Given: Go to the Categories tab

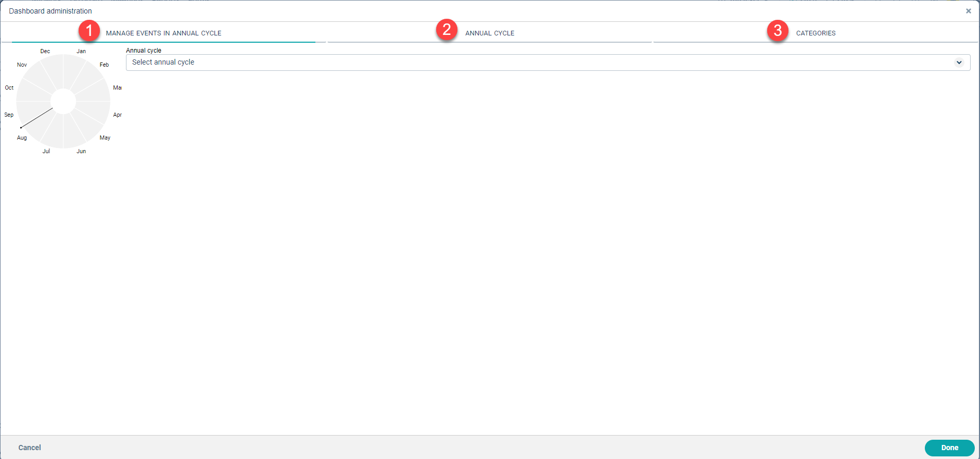Looking at the screenshot, I should [x=816, y=33].
